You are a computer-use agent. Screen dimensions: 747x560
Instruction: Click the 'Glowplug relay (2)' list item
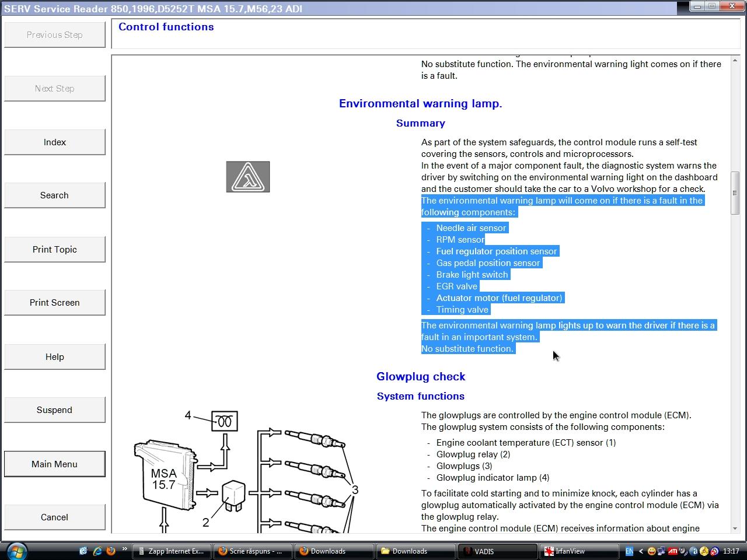click(x=473, y=454)
